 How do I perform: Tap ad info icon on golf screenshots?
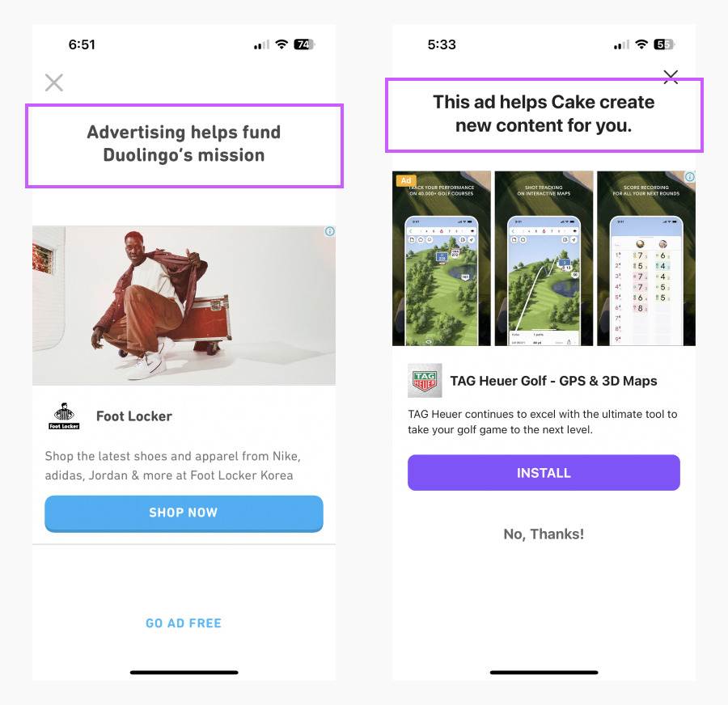coord(690,177)
